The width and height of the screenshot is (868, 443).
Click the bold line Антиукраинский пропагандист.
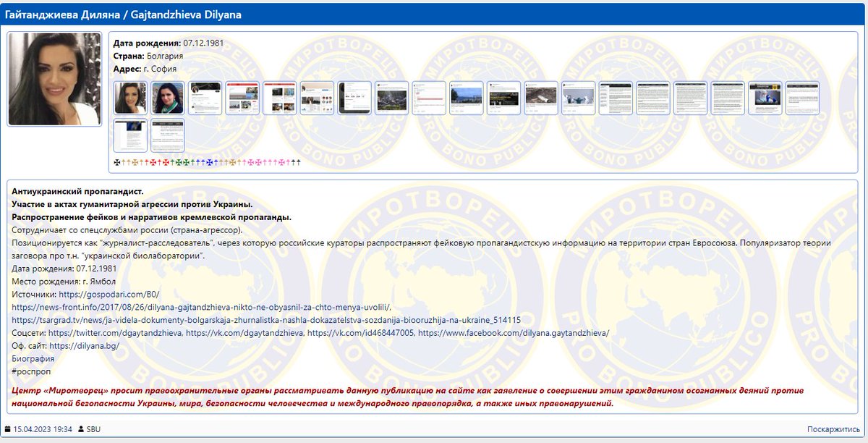click(x=78, y=191)
